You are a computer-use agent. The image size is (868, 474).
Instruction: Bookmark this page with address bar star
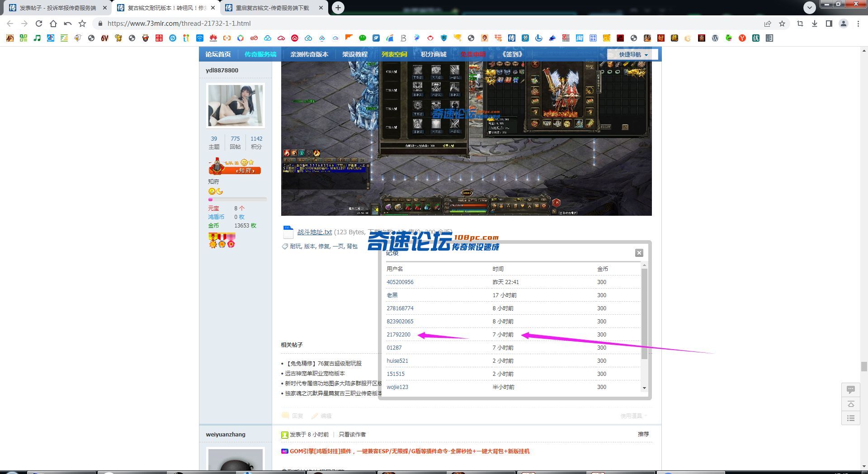(x=782, y=24)
